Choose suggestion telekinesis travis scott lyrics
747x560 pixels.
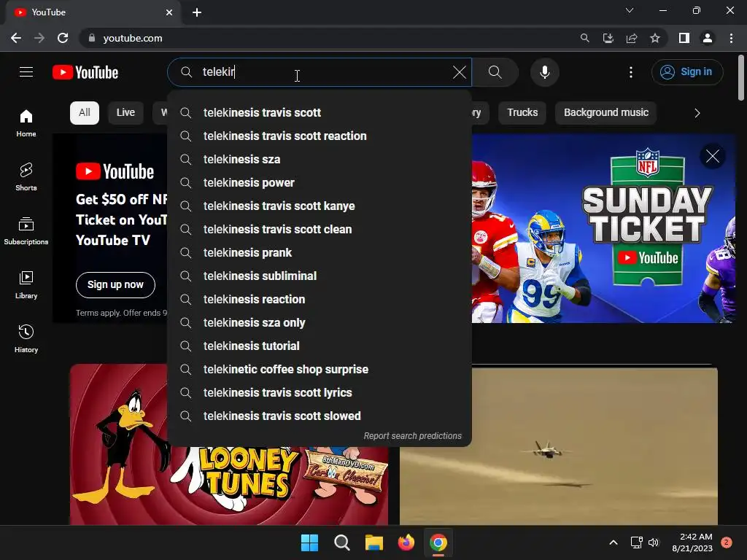320,392
